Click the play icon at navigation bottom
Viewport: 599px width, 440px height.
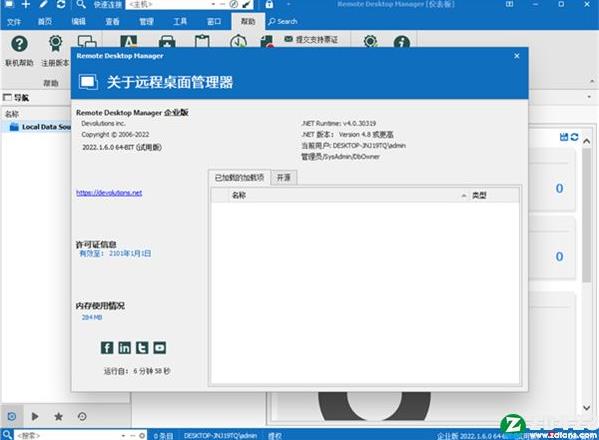pos(35,416)
